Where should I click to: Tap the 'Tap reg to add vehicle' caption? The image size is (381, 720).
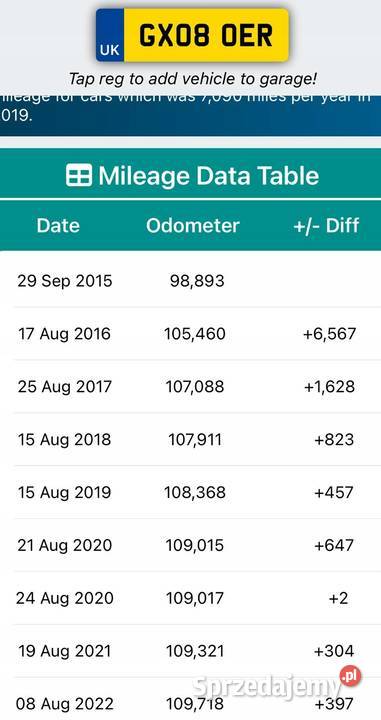pyautogui.click(x=192, y=79)
